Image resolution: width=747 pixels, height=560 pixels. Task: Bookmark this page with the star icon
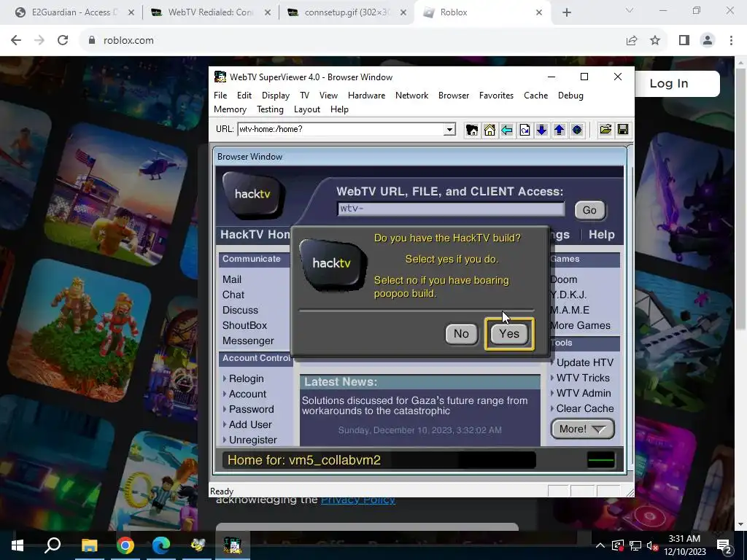point(655,41)
